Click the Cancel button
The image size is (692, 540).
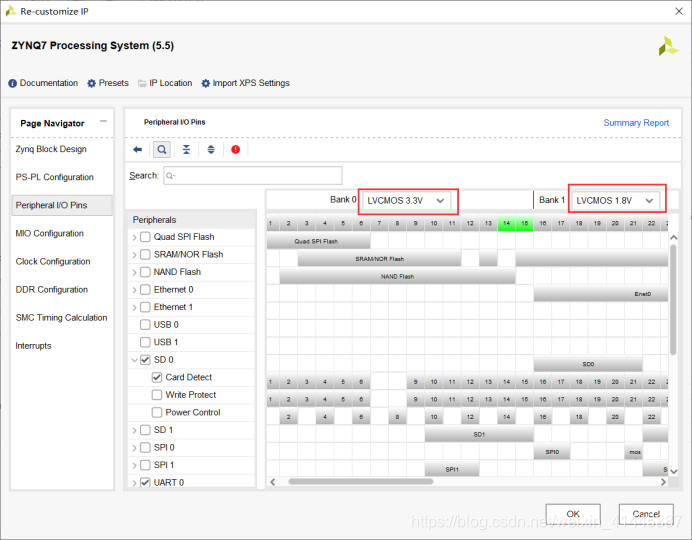(x=646, y=514)
